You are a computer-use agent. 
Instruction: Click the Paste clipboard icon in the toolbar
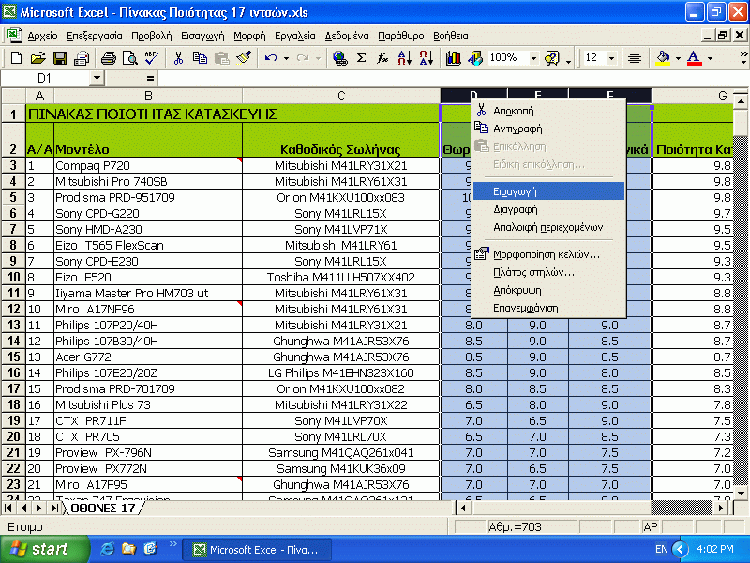(x=221, y=58)
